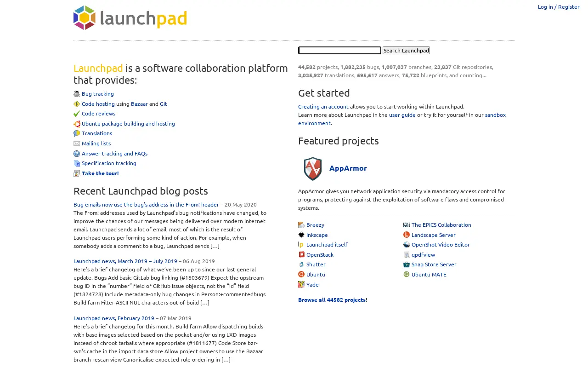Open the Log in / Register link

click(559, 6)
